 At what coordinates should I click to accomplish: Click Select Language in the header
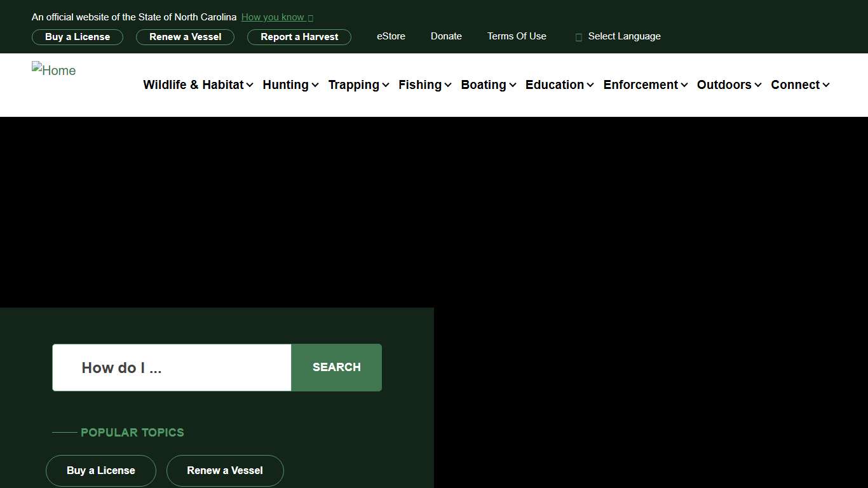tap(624, 36)
